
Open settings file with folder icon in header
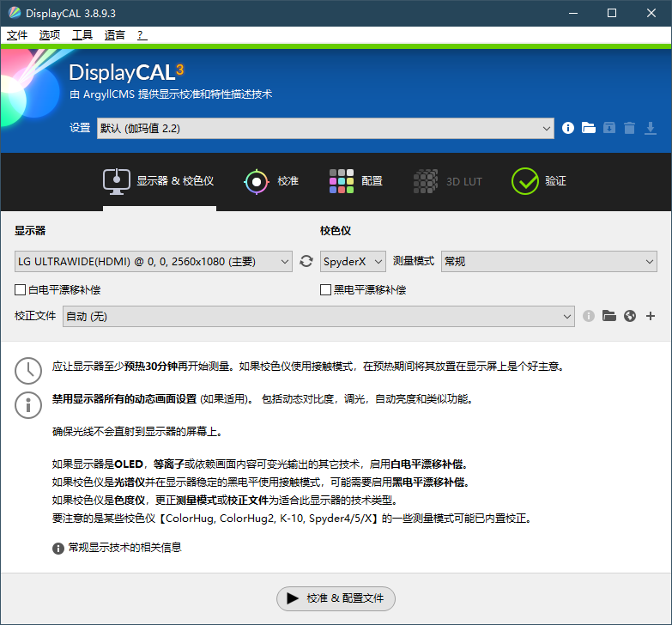pyautogui.click(x=589, y=128)
